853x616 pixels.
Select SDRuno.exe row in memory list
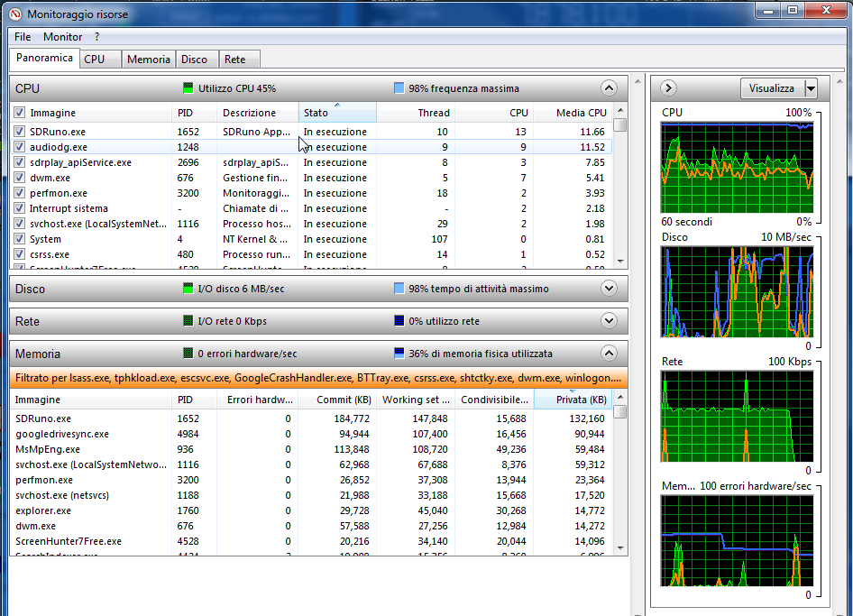pos(310,418)
